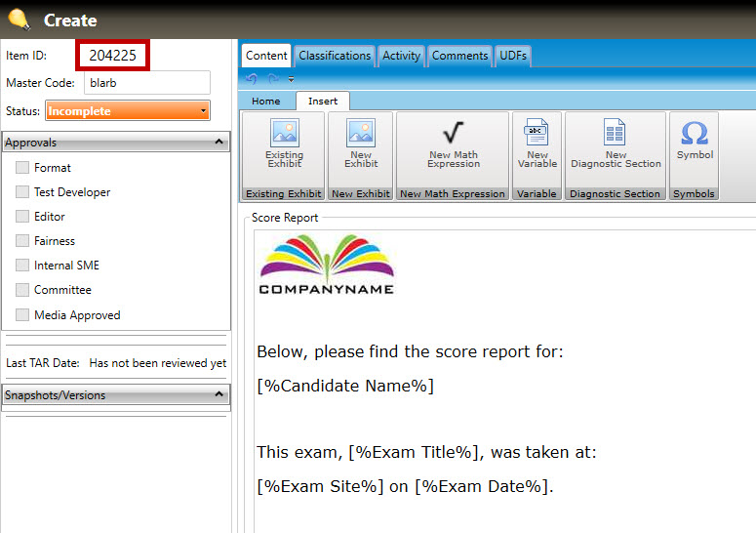Check the Format approval box

(x=22, y=168)
